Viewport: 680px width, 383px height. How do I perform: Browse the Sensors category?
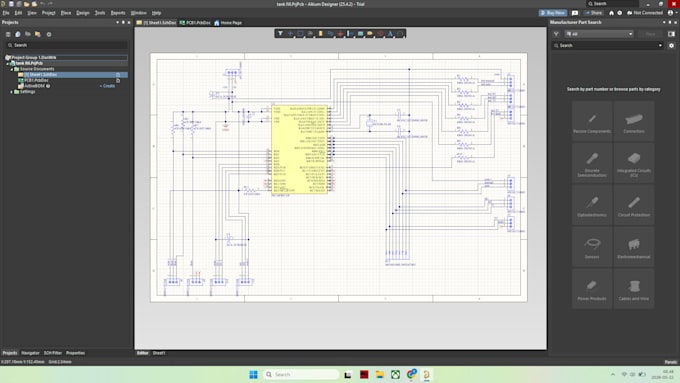[592, 247]
